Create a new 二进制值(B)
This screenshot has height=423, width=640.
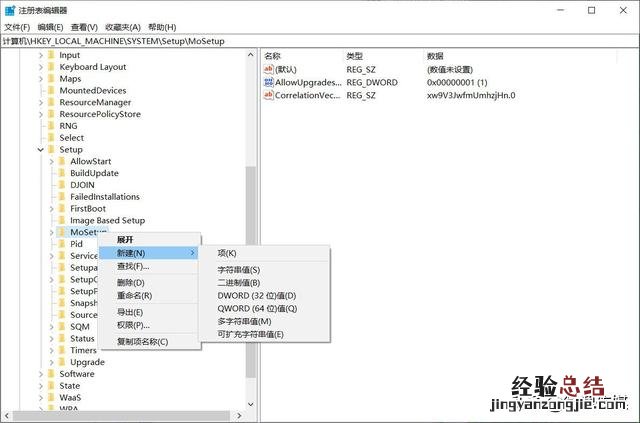point(264,283)
